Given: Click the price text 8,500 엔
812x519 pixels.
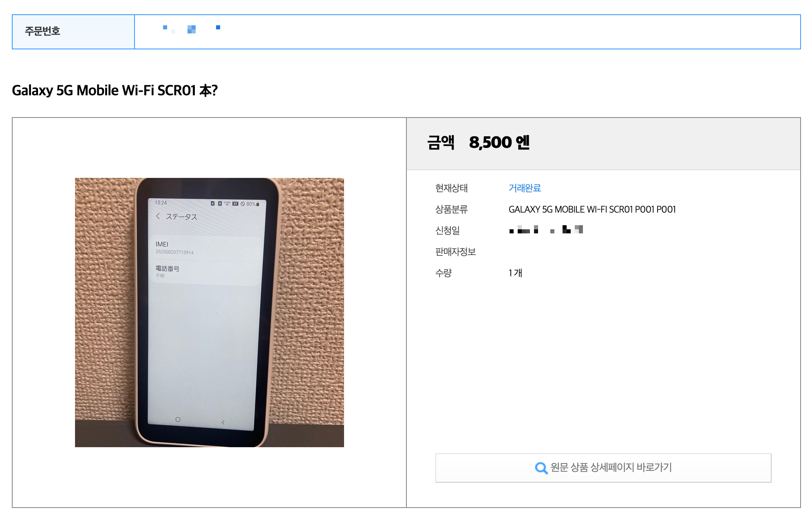Looking at the screenshot, I should (x=499, y=142).
